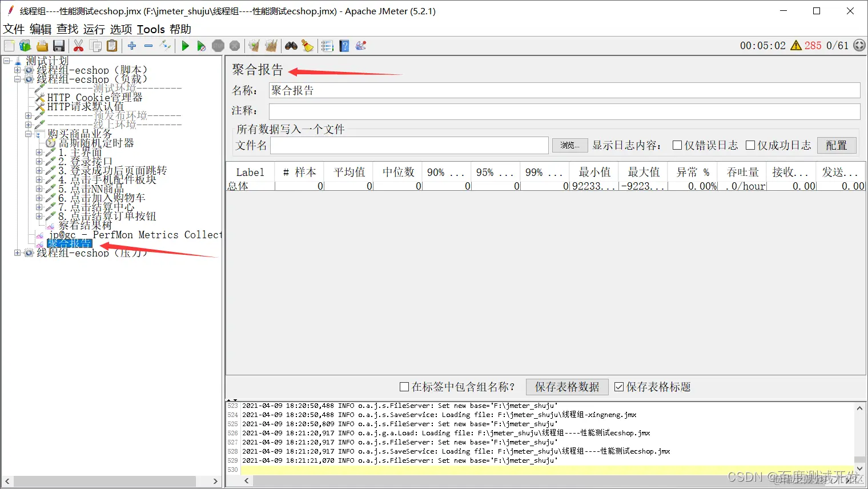Cut selection with the scissors icon

[79, 46]
